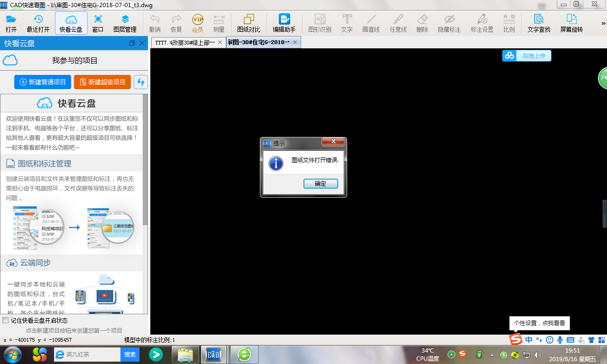This screenshot has width=607, height=364.
Task: Click the 图纸和标注管理 illustration image
Action: [x=74, y=228]
